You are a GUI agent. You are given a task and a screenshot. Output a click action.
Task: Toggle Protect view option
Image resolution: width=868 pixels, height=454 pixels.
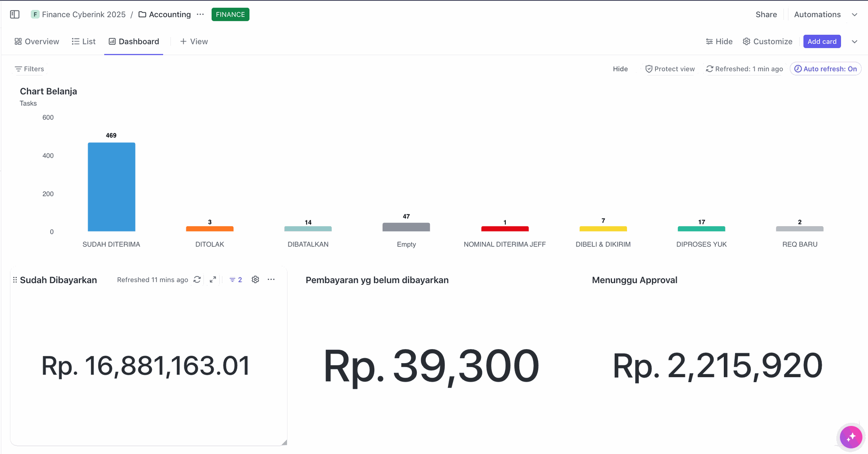(x=670, y=69)
